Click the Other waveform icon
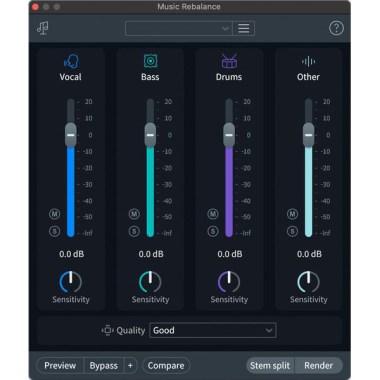 pos(308,61)
